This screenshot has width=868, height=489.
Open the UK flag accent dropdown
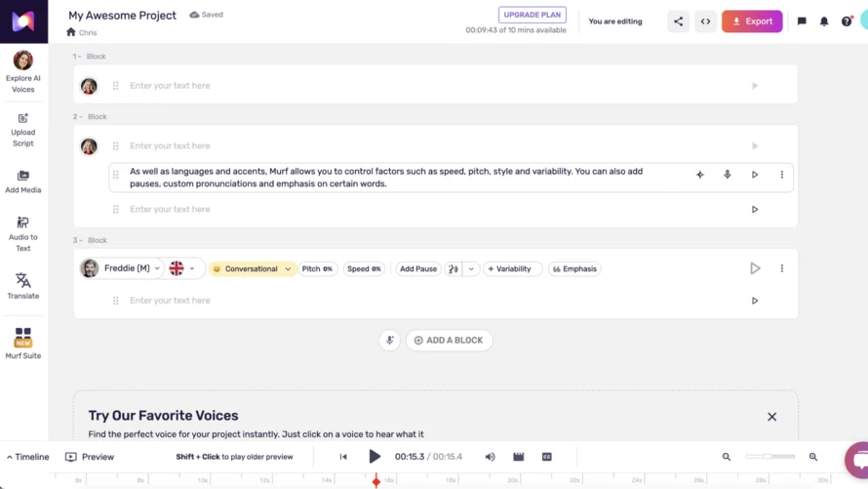point(182,268)
